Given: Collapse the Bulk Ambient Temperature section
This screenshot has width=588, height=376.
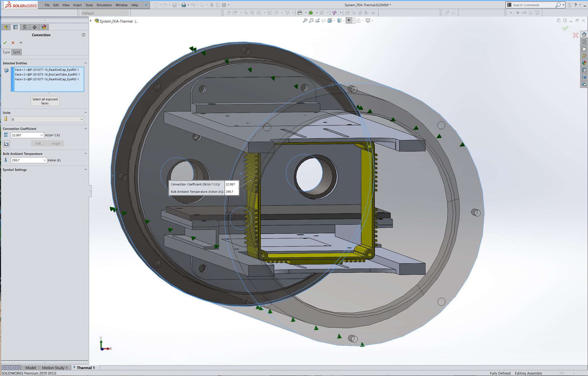Looking at the screenshot, I should [85, 154].
